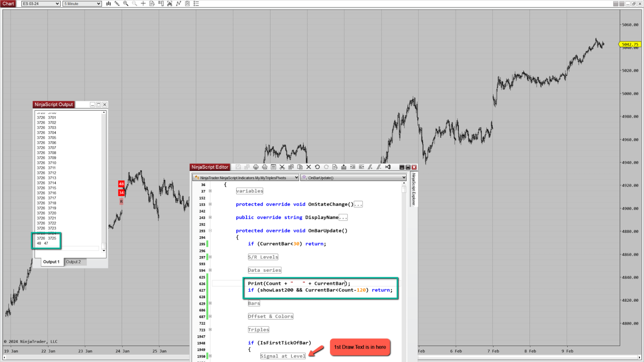Expand the collapsed variables code region

pos(210,191)
